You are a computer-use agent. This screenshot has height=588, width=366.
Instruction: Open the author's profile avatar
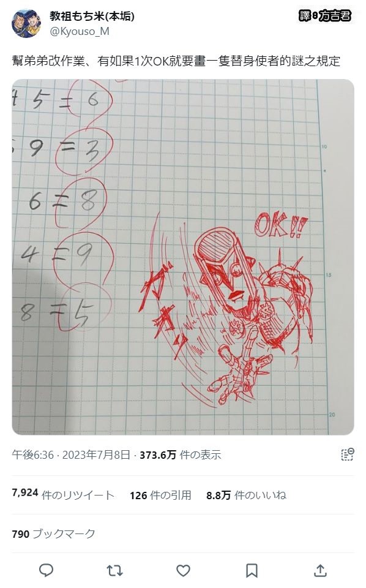click(x=26, y=24)
